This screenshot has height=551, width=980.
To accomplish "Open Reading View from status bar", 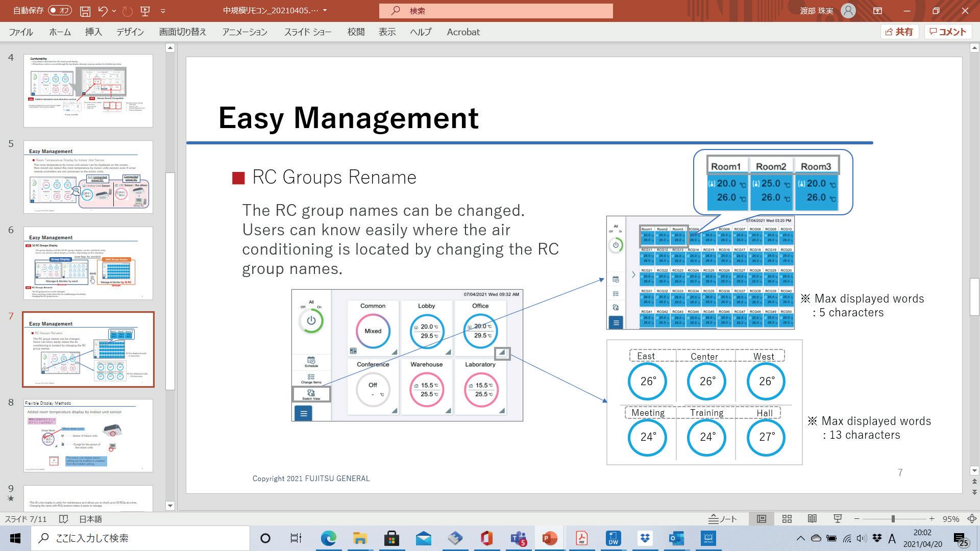I will 812,519.
